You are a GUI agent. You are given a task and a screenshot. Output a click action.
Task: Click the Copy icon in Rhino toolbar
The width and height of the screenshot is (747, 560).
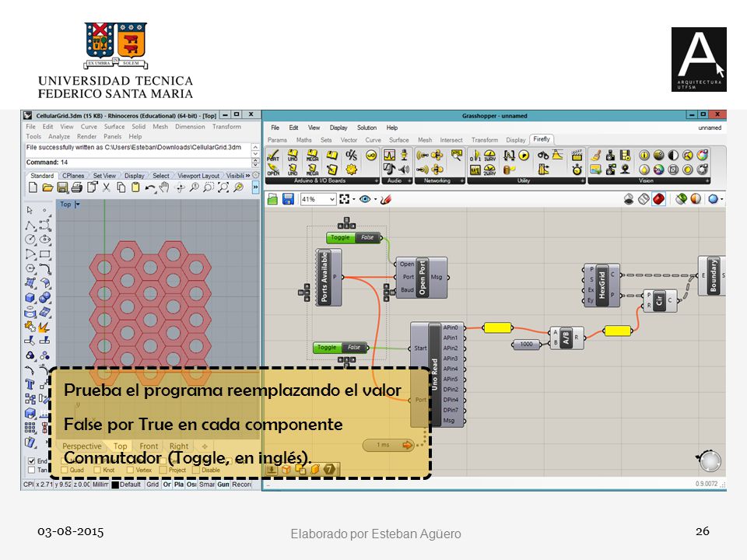click(x=121, y=187)
